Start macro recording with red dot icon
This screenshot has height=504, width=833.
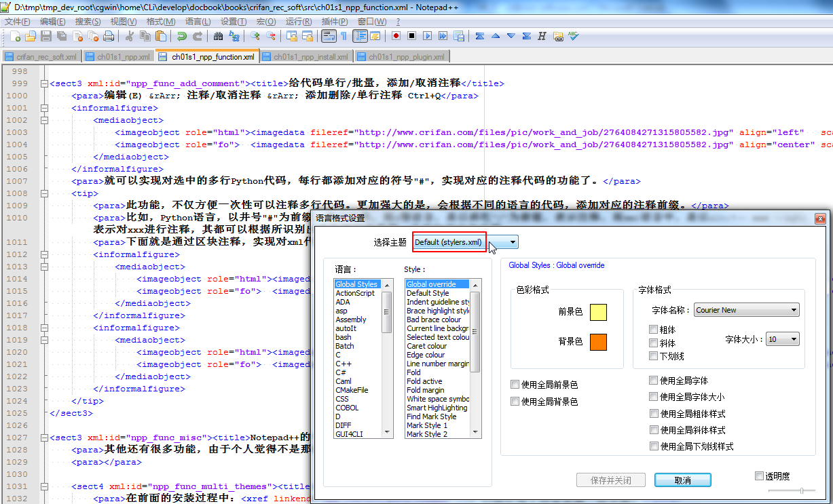coord(395,36)
